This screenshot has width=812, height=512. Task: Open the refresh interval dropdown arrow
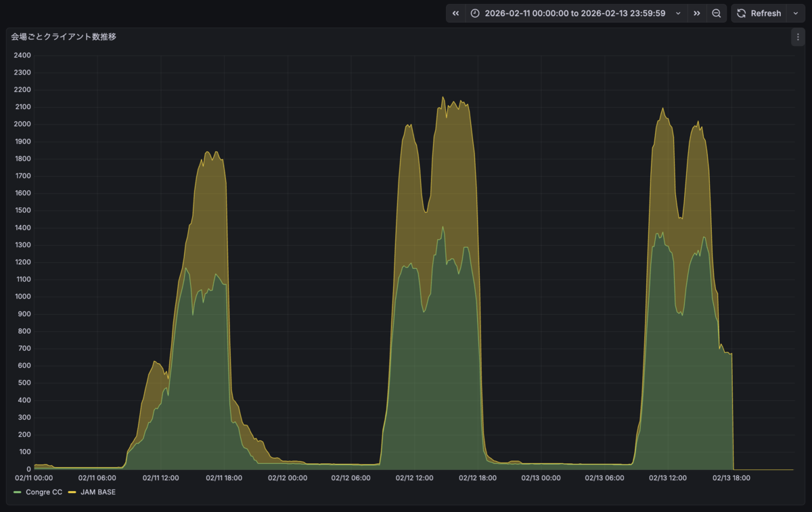coord(796,14)
